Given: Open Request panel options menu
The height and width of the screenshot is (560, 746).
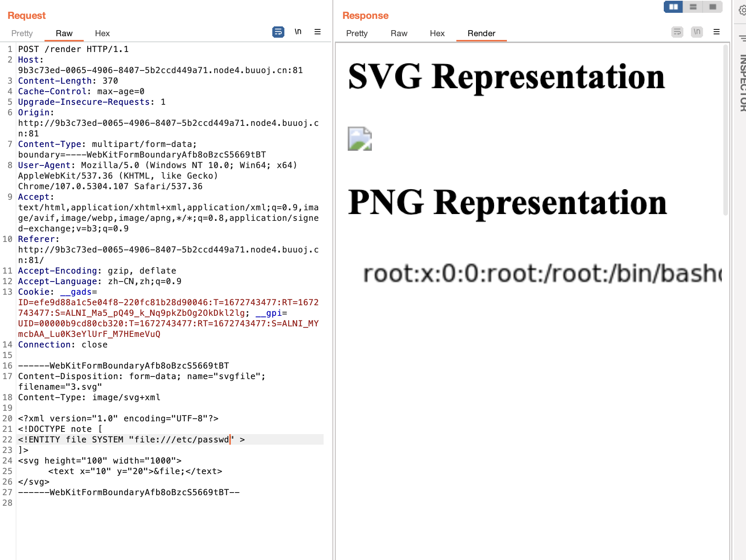Looking at the screenshot, I should click(x=318, y=32).
